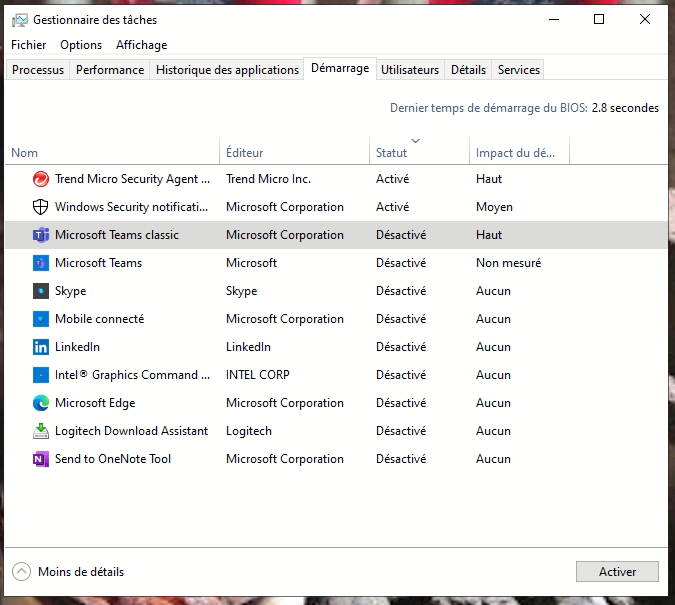This screenshot has width=675, height=605.
Task: Select the Microsoft Edge row name
Action: 95,403
